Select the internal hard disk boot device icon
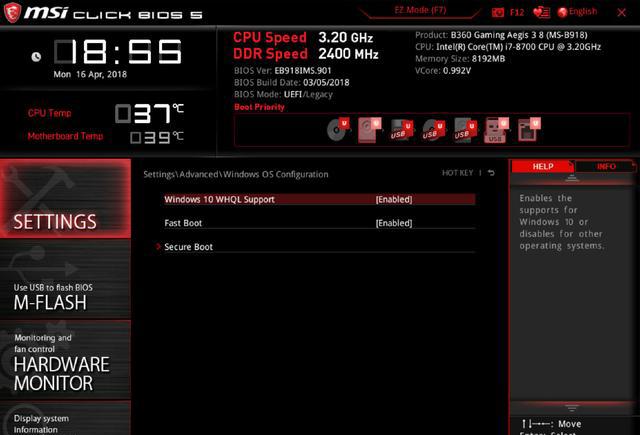This screenshot has height=435, width=640. [369, 130]
